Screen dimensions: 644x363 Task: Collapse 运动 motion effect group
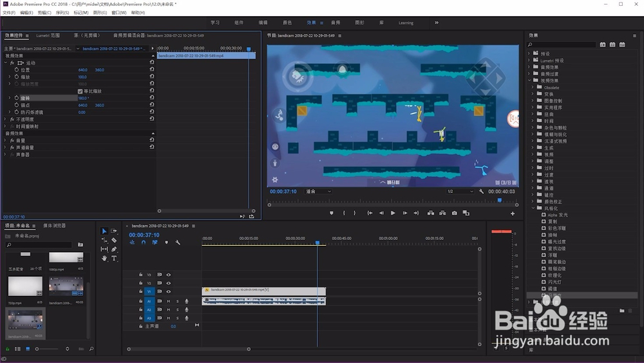pos(5,63)
